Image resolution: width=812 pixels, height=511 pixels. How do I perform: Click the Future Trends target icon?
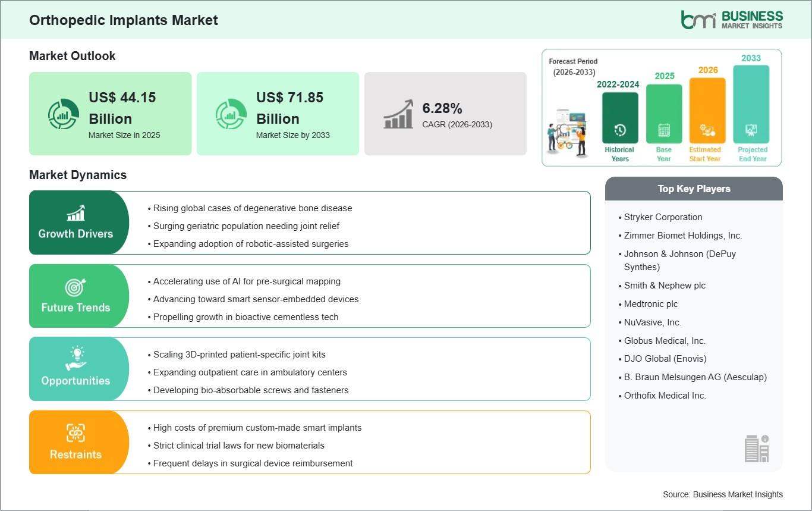pos(75,287)
